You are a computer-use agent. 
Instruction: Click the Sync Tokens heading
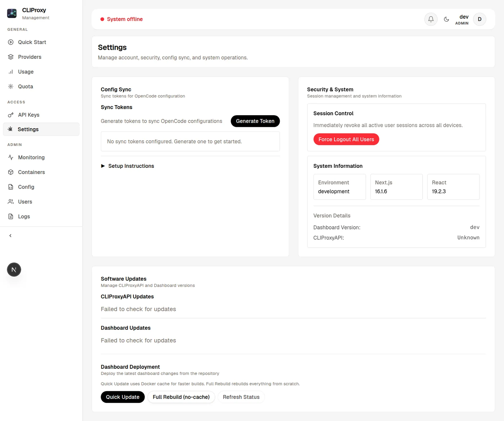tap(116, 107)
